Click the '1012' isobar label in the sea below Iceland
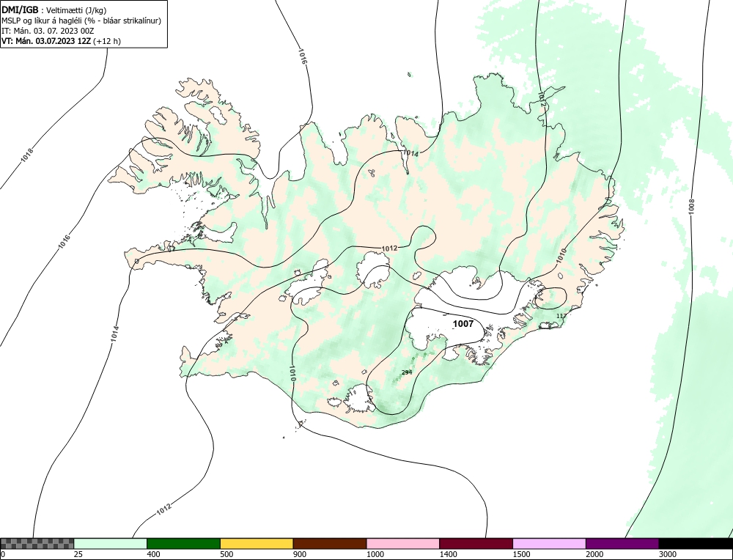Screen dimensions: 733x560 click(163, 509)
